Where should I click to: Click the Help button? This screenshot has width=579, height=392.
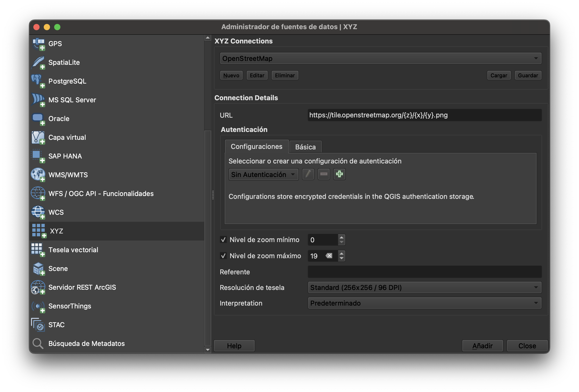click(234, 346)
